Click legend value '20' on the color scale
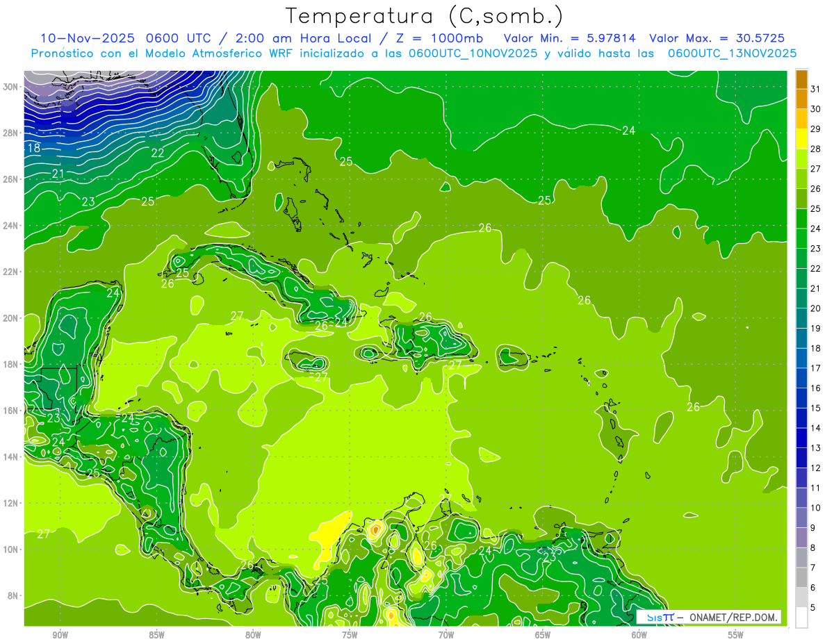The height and width of the screenshot is (644, 834). pyautogui.click(x=816, y=308)
